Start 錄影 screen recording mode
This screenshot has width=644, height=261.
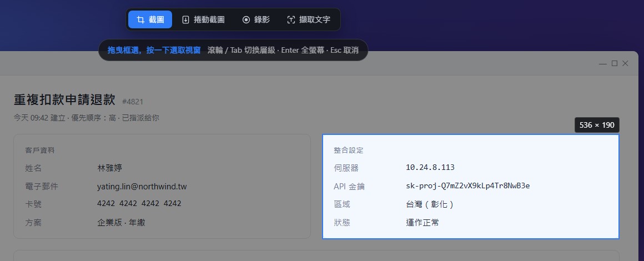pyautogui.click(x=256, y=20)
